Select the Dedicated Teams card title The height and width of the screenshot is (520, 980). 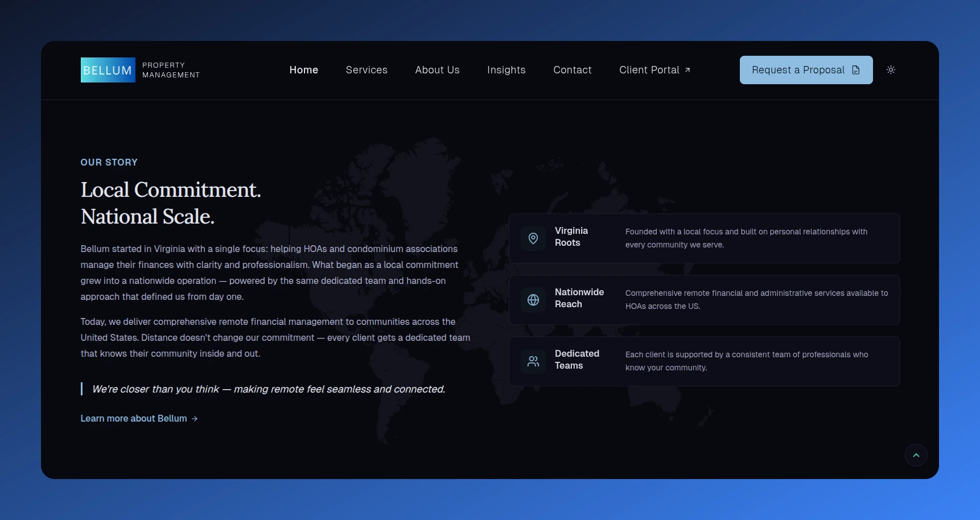tap(577, 360)
